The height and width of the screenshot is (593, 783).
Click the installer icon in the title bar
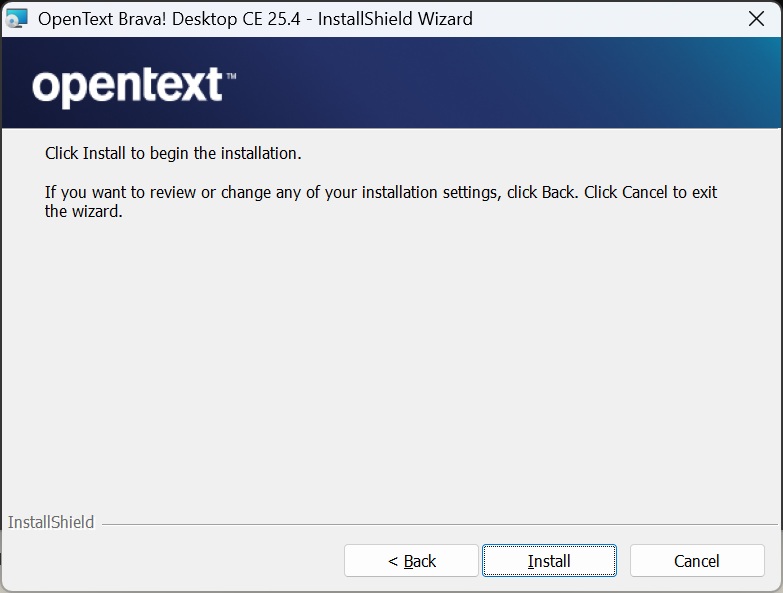tap(17, 18)
